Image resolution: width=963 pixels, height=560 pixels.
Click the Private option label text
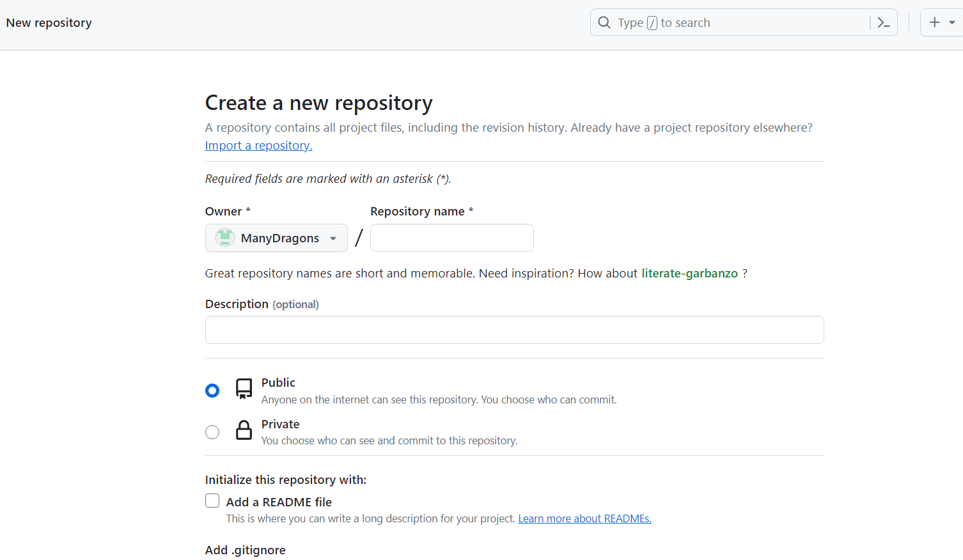tap(280, 424)
